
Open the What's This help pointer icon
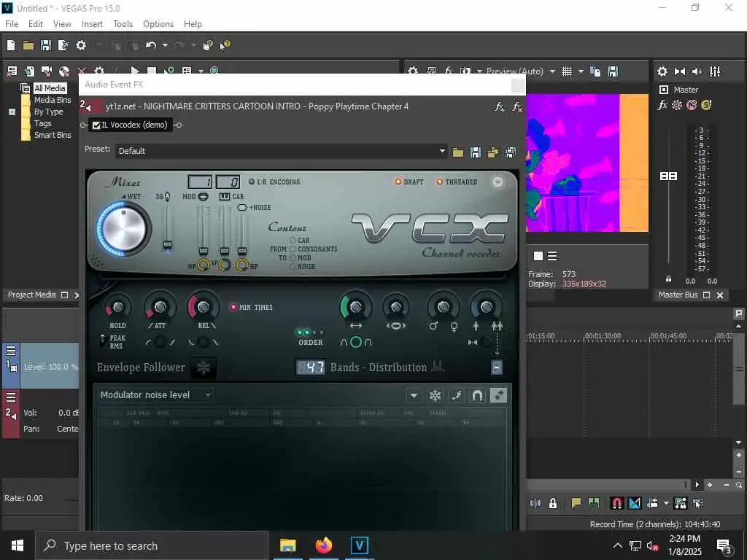pos(225,45)
